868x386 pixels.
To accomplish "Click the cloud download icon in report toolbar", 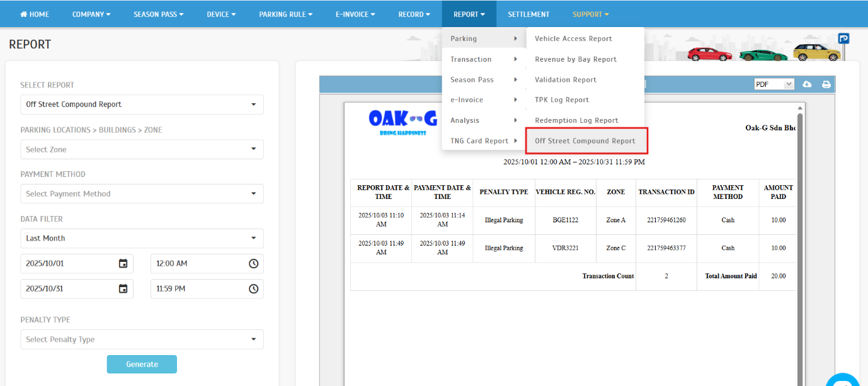I will coord(808,84).
